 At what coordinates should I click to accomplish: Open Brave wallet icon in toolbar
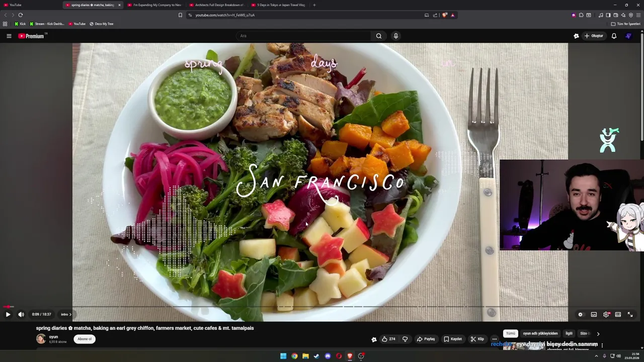[x=615, y=15]
